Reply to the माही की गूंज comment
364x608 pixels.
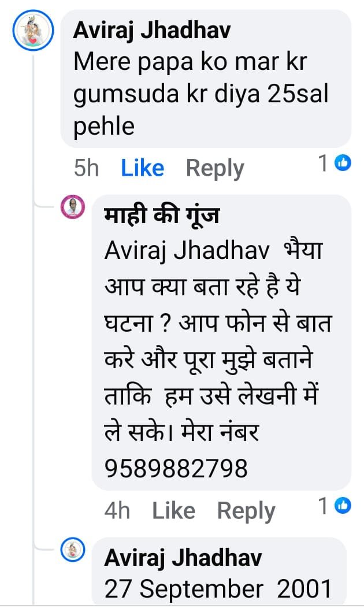pos(246,511)
